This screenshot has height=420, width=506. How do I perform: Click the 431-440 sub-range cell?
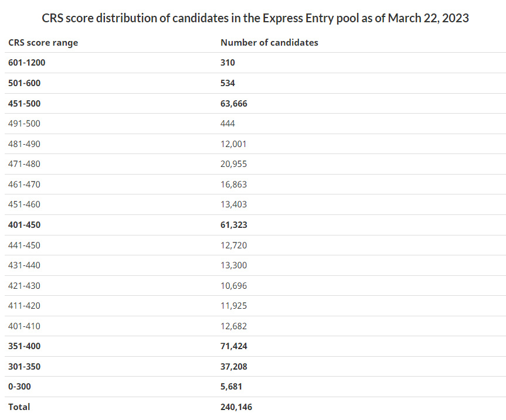pyautogui.click(x=24, y=265)
